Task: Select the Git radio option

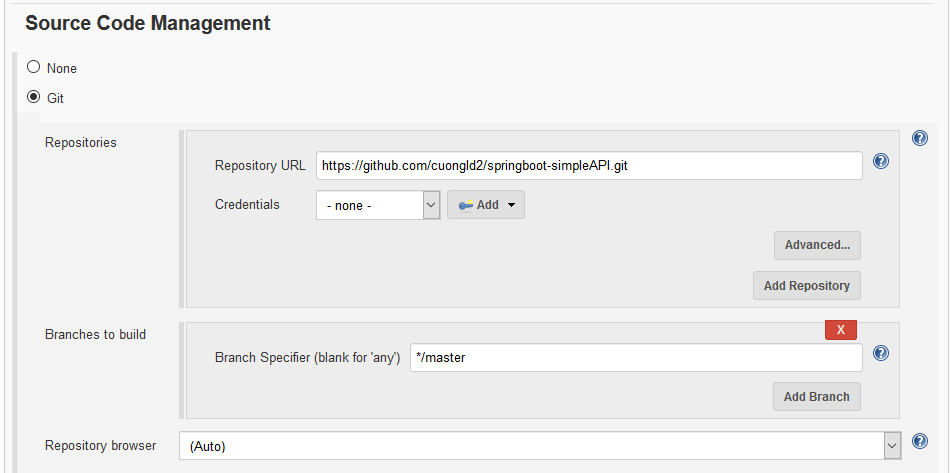Action: click(34, 98)
